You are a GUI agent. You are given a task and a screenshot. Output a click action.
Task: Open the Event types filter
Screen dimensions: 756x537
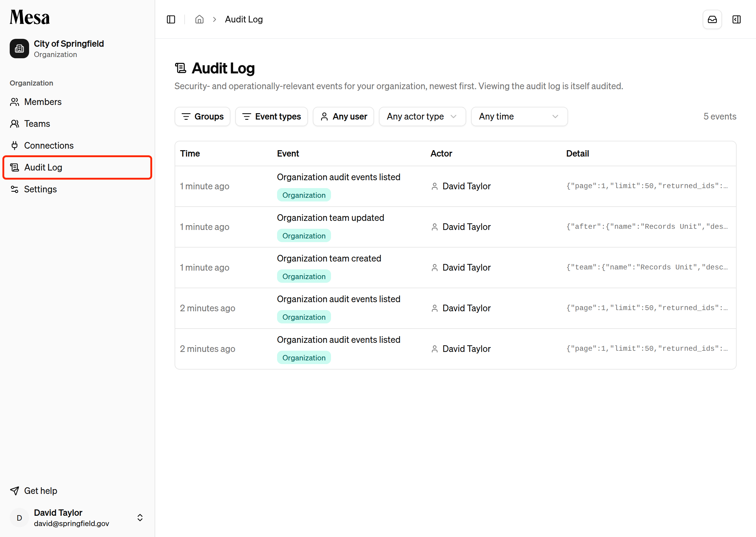coord(271,117)
